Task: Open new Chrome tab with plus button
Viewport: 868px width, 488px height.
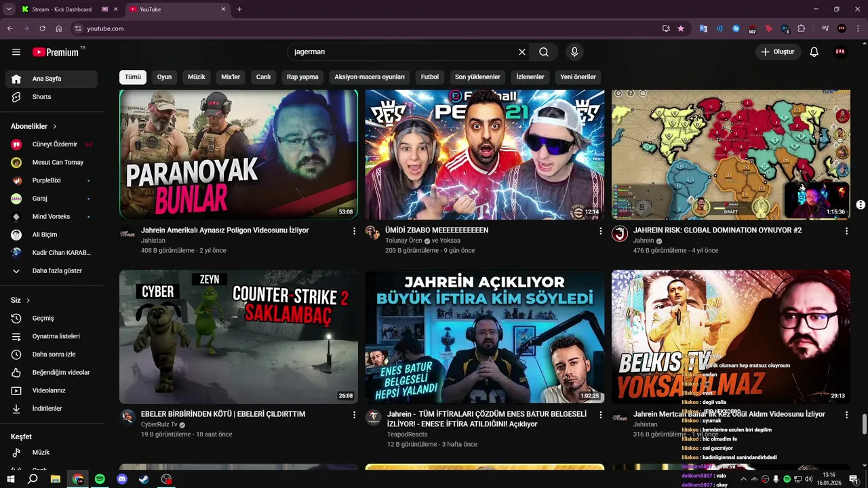Action: pos(239,9)
